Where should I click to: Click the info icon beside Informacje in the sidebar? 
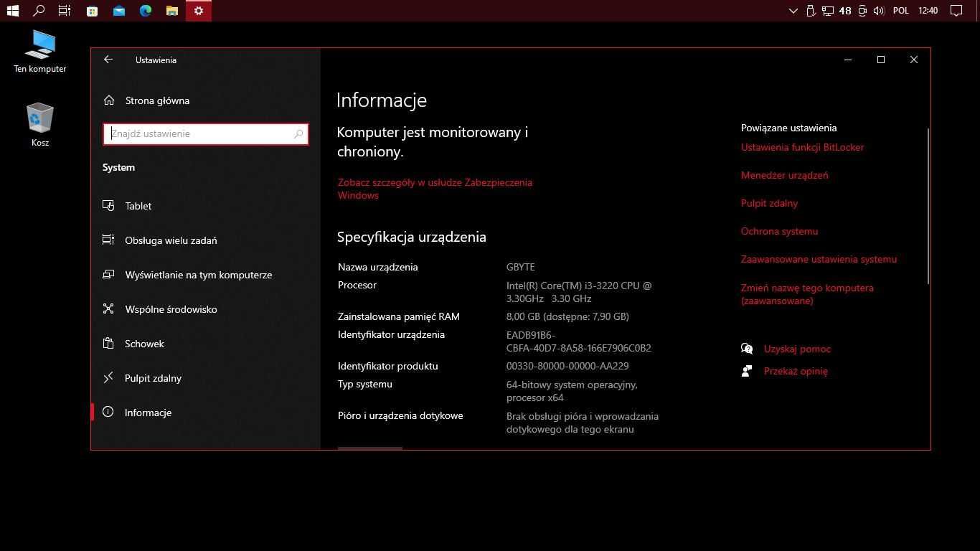[x=108, y=413]
